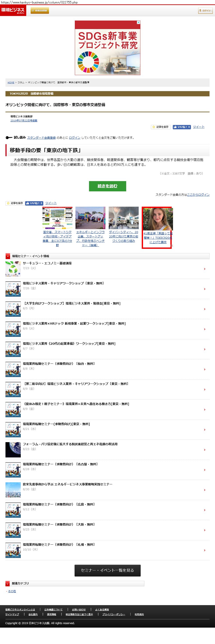This screenshot has width=215, height=644.
Task: Save article via bottom 記事を保存 star button
Action: click(x=15, y=203)
